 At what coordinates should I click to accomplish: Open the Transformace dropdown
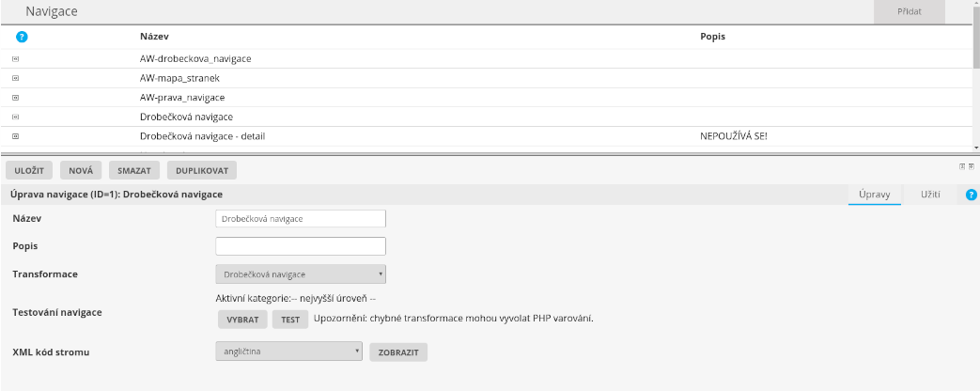(x=301, y=274)
